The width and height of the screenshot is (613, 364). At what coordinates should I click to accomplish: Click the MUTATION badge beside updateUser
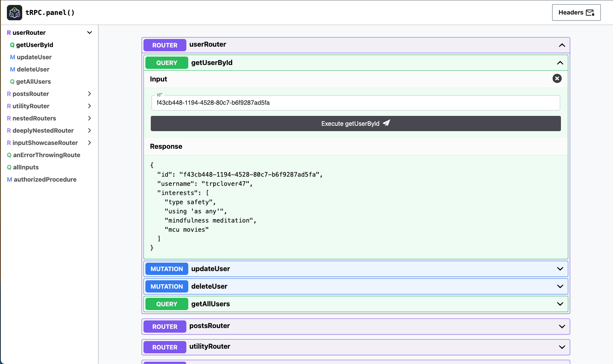167,269
